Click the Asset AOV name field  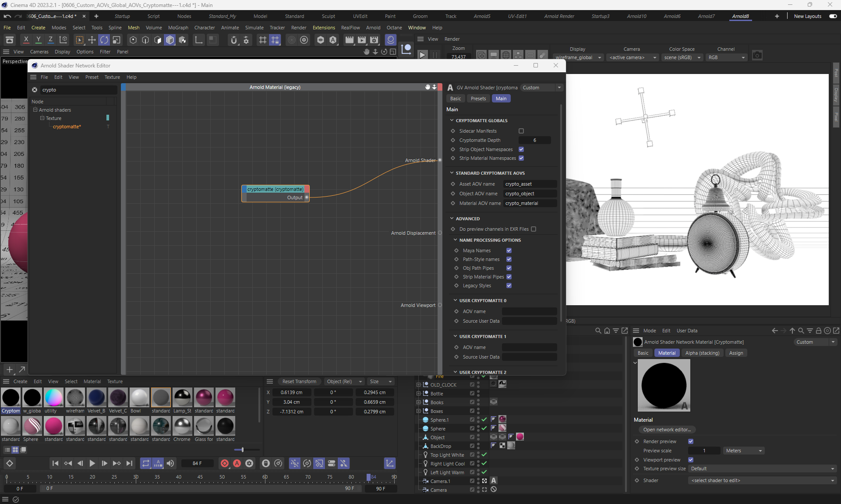[530, 184]
